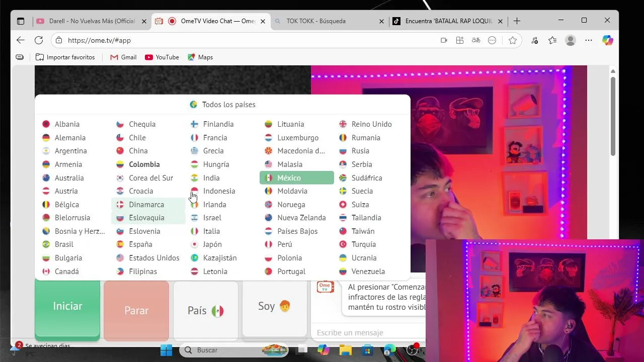Reload the ome.tv page
Image resolution: width=644 pixels, height=362 pixels.
coord(39,40)
